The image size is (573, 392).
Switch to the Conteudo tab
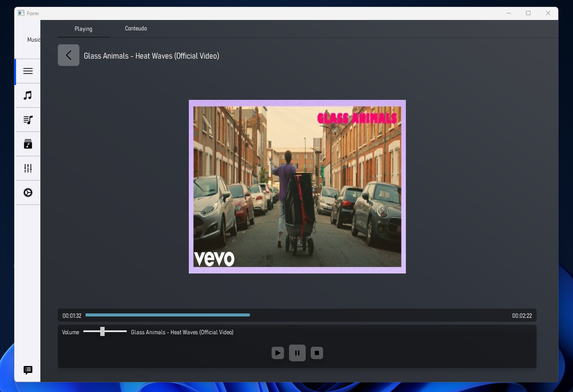pos(136,29)
